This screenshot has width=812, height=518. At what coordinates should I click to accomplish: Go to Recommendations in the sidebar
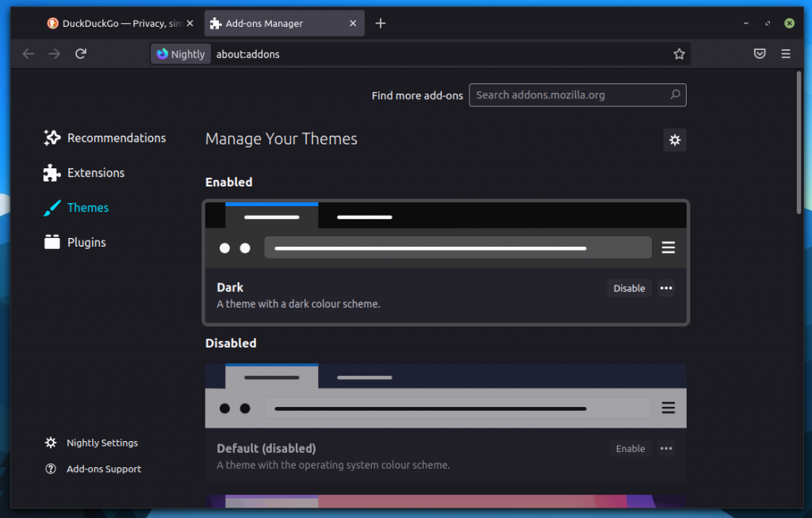(x=116, y=138)
